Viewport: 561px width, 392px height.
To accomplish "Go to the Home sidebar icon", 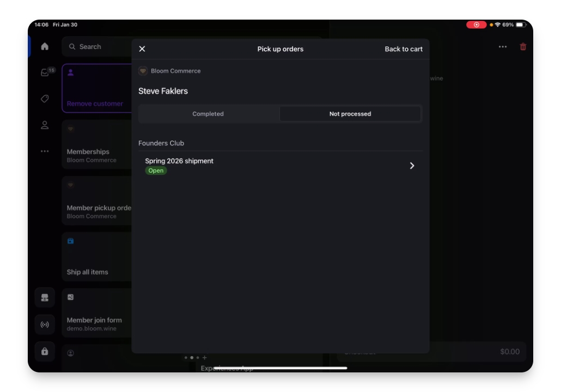I will pos(45,46).
